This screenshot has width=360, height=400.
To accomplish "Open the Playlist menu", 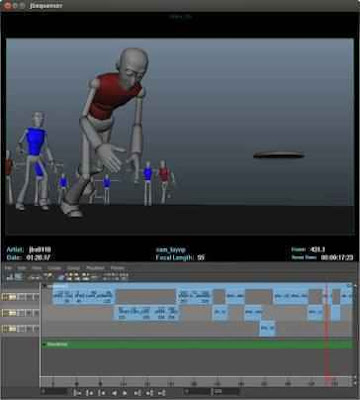I will coord(95,268).
